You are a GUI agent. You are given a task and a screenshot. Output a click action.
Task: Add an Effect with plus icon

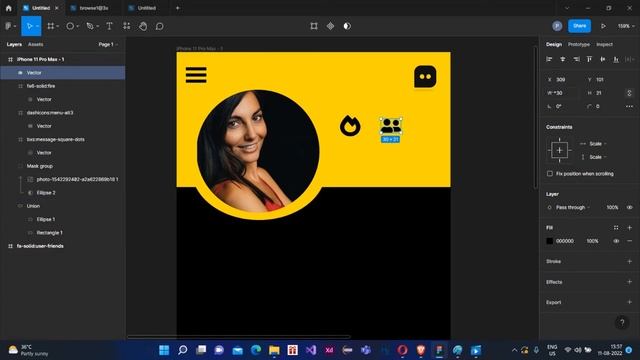629,282
